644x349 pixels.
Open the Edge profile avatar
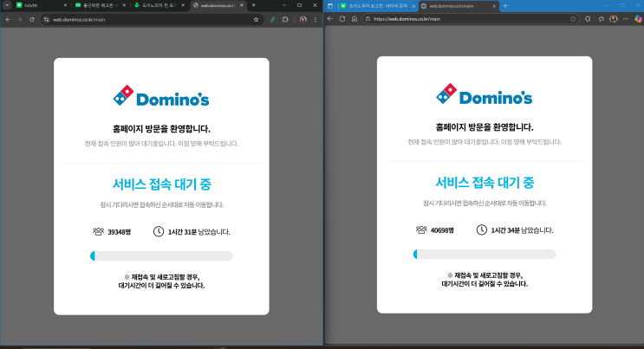[613, 19]
